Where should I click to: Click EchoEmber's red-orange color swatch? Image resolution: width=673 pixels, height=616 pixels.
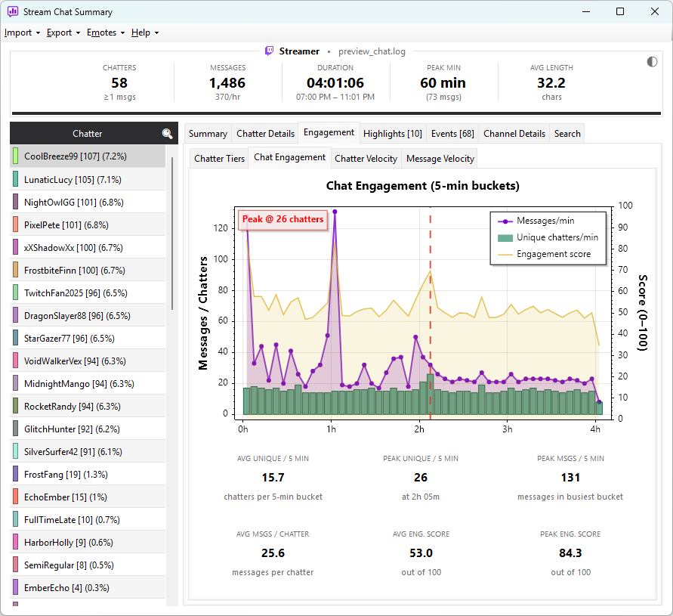point(15,497)
